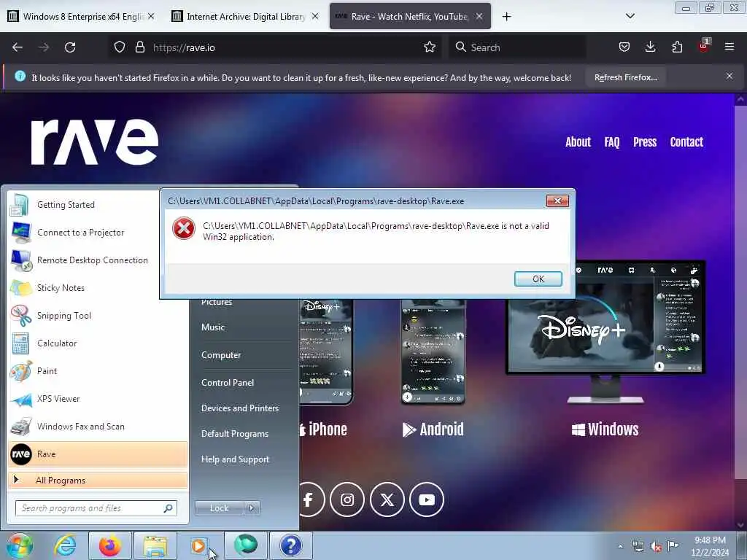747x560 pixels.
Task: Open Calculator from Start menu
Action: coord(98,343)
